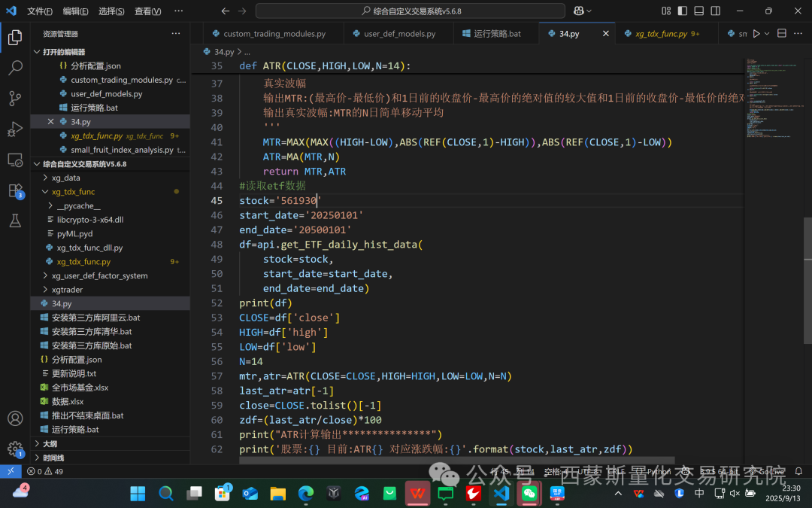Open WPS Office from the taskbar
The image size is (812, 508).
(x=417, y=494)
